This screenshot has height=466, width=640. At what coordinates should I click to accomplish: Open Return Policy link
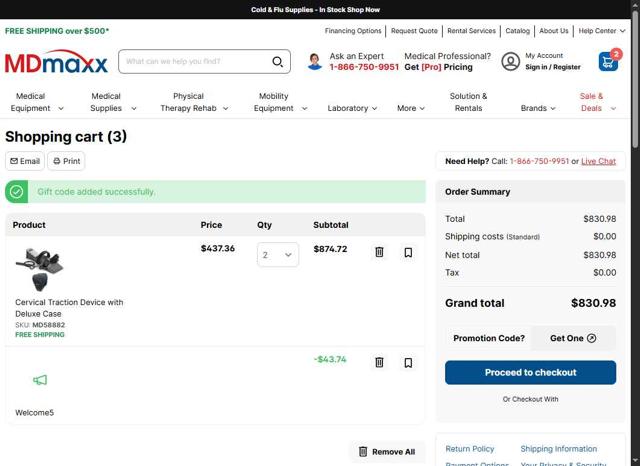tap(469, 449)
